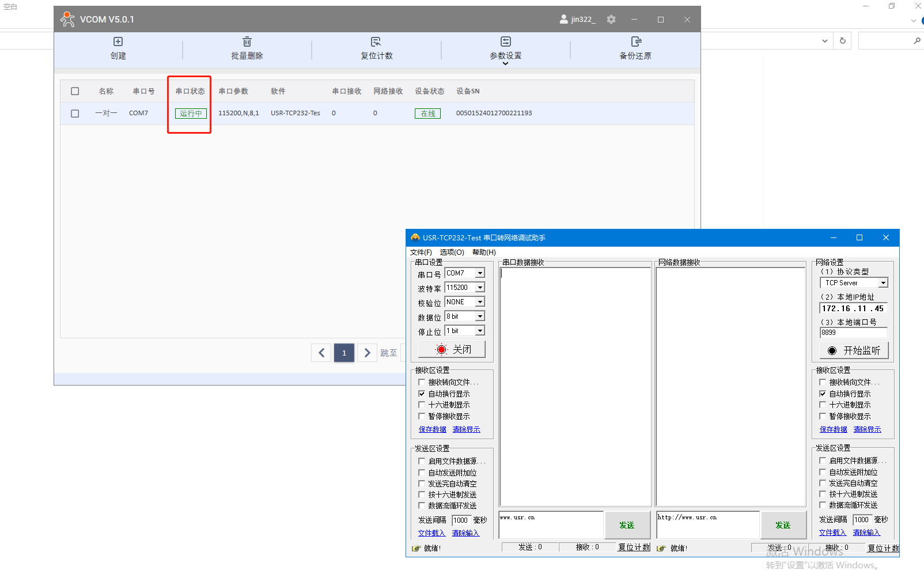This screenshot has width=924, height=570.
Task: Click the jin322_ user account icon
Action: [563, 19]
